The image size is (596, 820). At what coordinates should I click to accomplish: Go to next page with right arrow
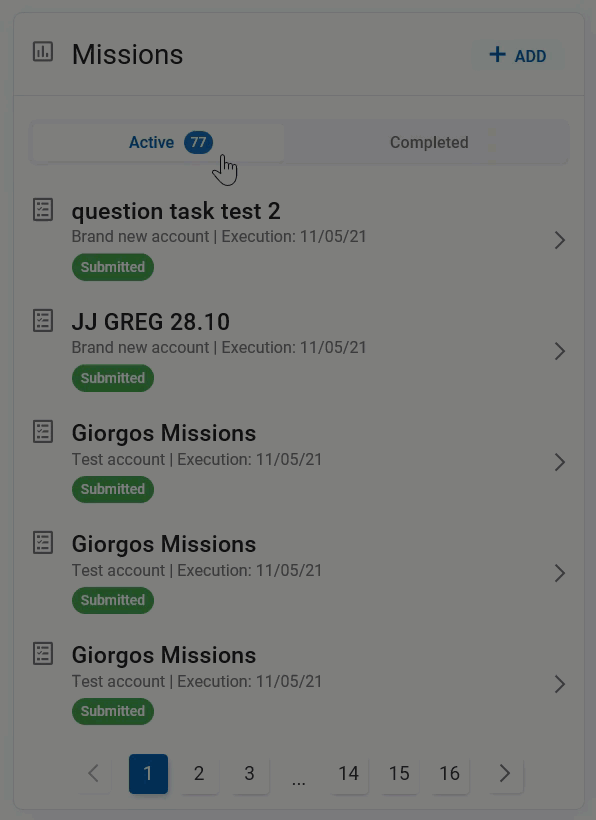504,773
